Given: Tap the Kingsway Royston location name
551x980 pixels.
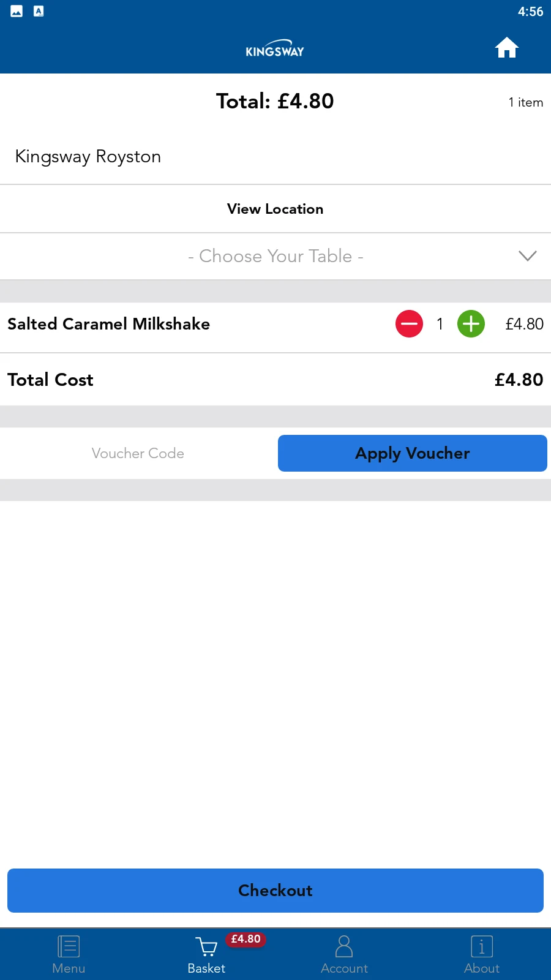Looking at the screenshot, I should tap(88, 157).
